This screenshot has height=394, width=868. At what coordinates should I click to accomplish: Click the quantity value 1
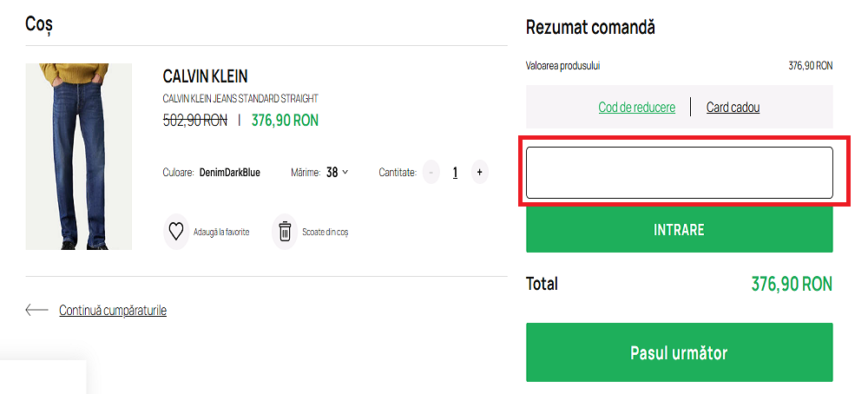point(455,173)
